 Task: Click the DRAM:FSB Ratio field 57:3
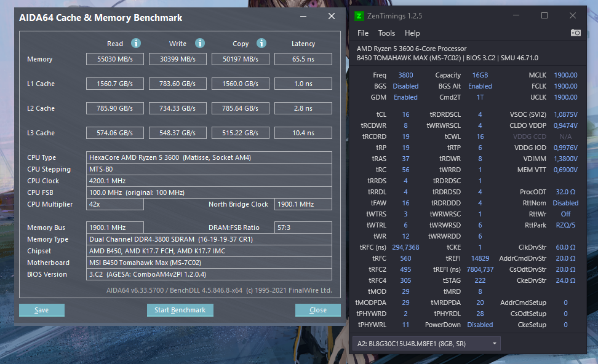[x=303, y=228]
